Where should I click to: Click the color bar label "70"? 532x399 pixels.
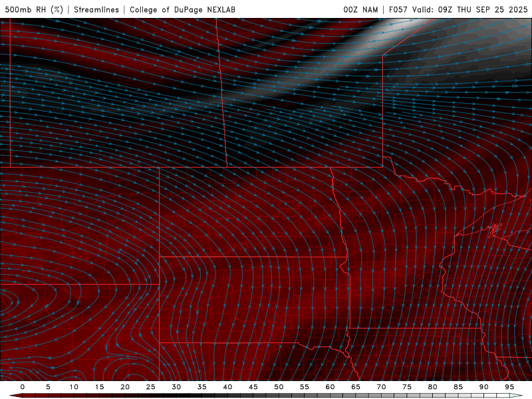click(x=381, y=387)
